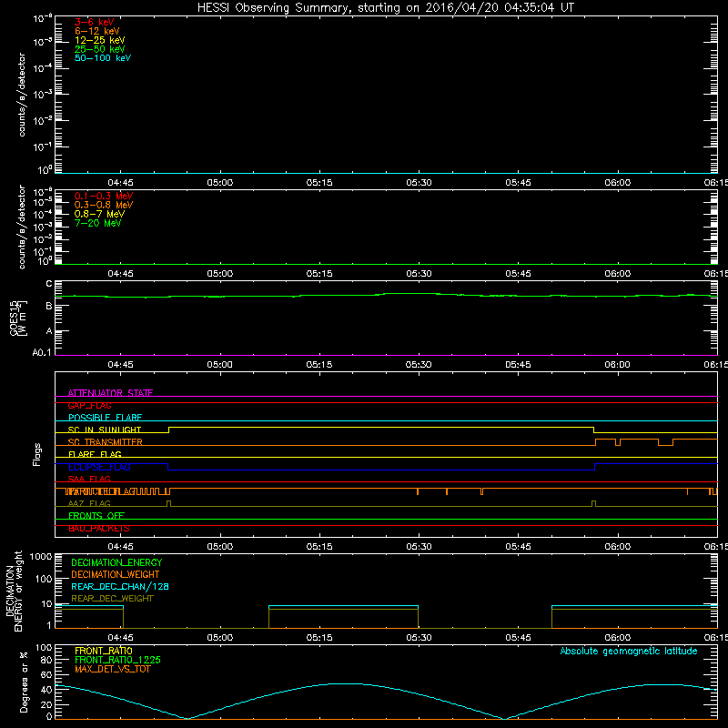The height and width of the screenshot is (728, 728).
Task: Select the red BAD_PACKETS label
Action: (x=99, y=529)
